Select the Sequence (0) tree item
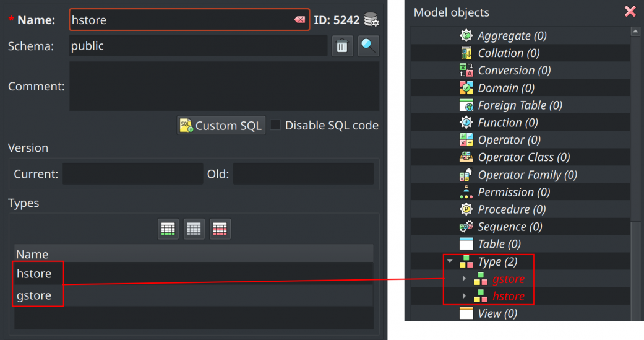Image resolution: width=644 pixels, height=340 pixels. pos(510,227)
